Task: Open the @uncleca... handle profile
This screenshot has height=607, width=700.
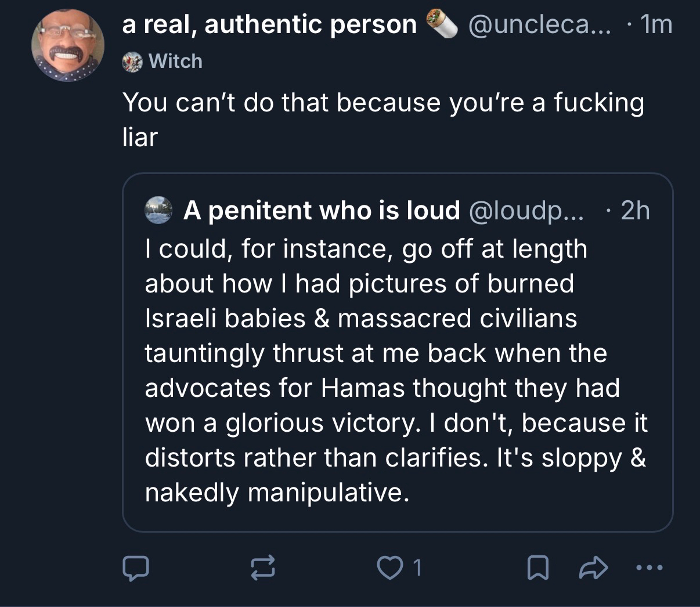Action: coord(539,24)
